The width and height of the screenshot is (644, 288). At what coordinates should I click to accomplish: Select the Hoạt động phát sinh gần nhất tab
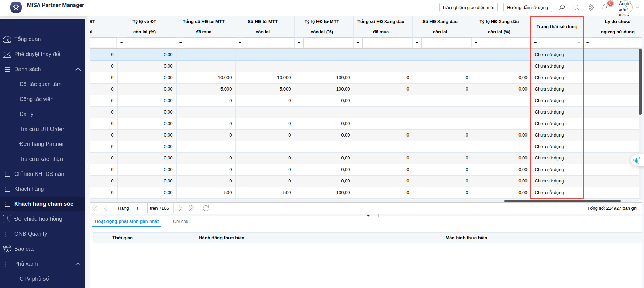click(127, 221)
